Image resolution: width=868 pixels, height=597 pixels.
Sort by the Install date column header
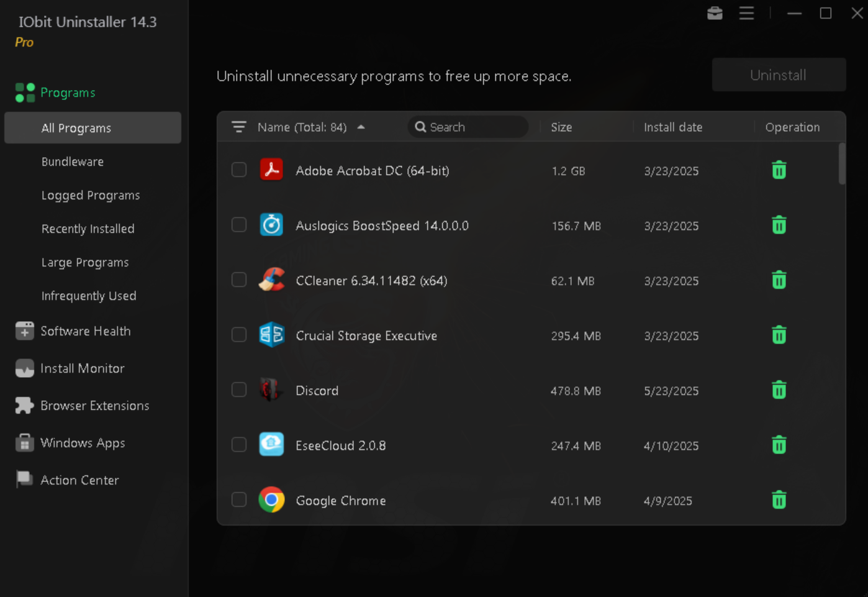[x=673, y=127]
